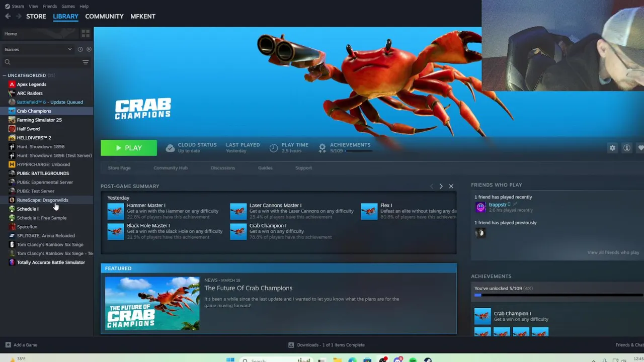The image size is (644, 362).
Task: Select HYPERCHARGE: Unboxed game
Action: (x=43, y=164)
